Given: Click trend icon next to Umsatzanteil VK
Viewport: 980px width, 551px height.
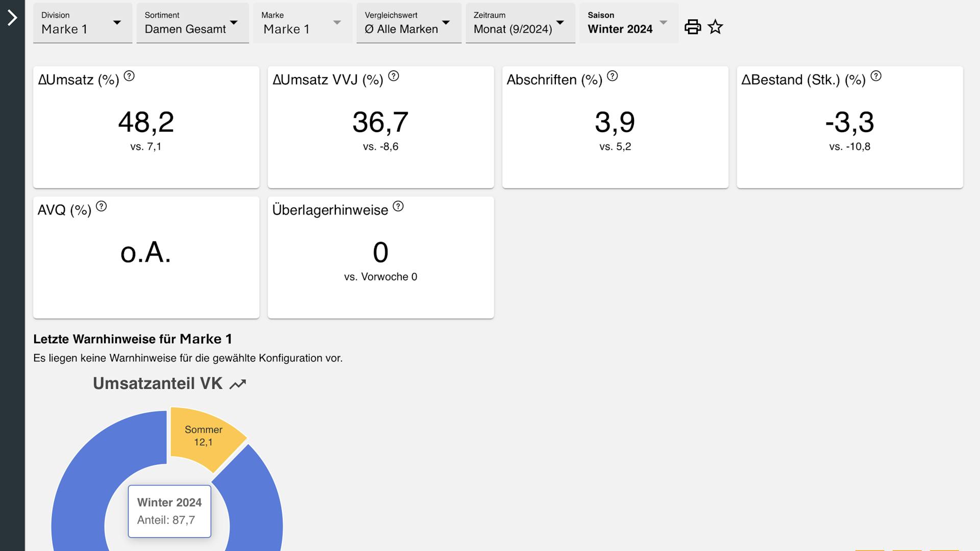Looking at the screenshot, I should 238,384.
